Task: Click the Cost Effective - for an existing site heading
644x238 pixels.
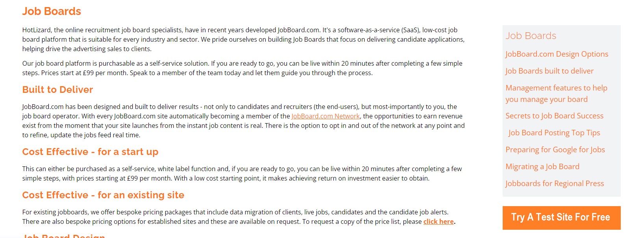Action: coord(103,195)
